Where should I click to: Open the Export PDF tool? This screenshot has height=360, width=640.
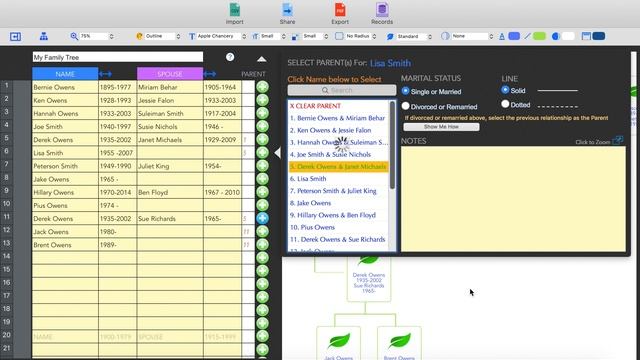point(340,13)
